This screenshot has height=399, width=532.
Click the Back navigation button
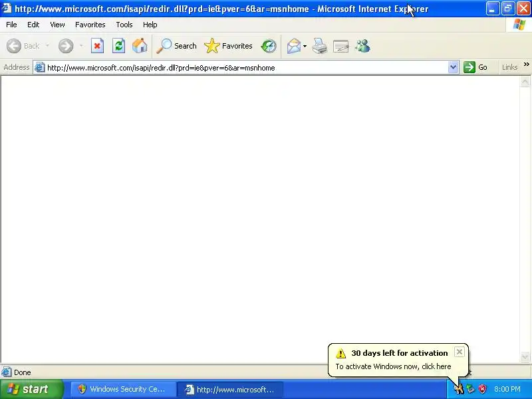[x=23, y=46]
